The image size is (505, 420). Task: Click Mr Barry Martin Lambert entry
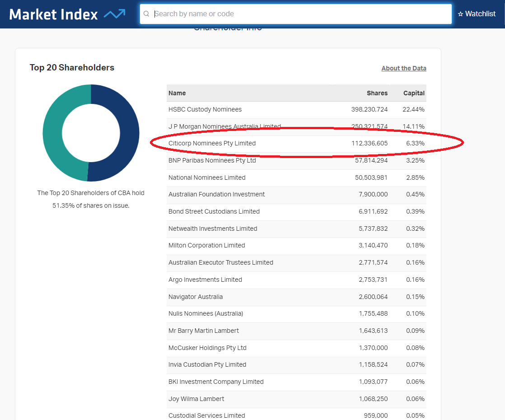point(203,331)
